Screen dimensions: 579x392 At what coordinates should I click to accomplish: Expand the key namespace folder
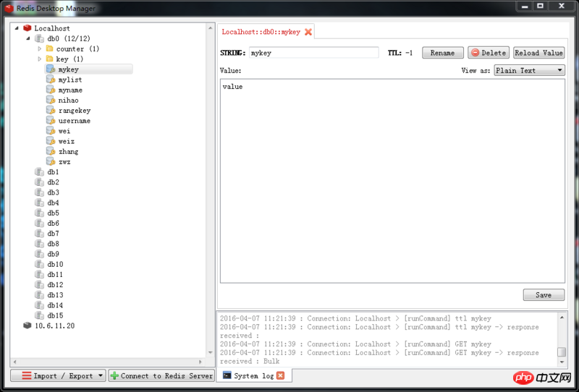click(x=40, y=59)
